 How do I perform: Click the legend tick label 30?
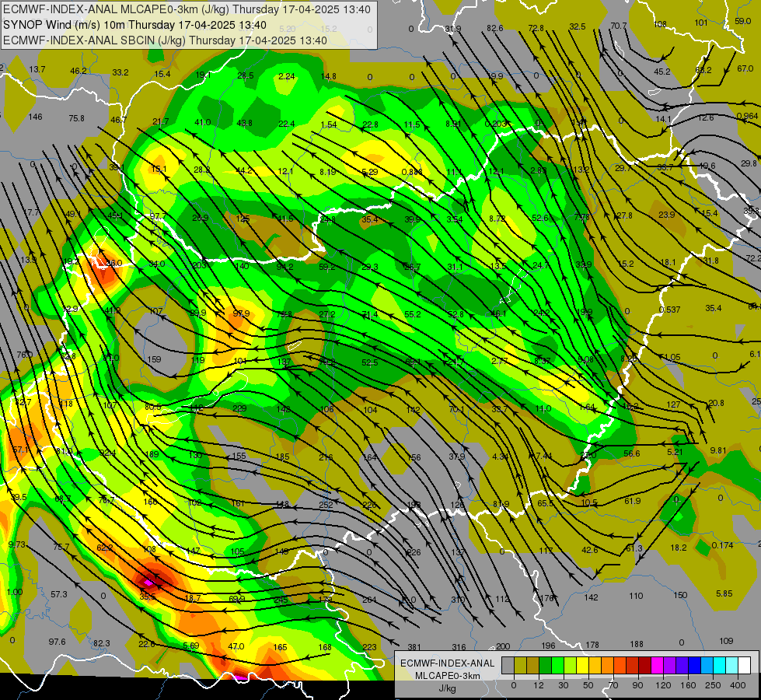coord(564,685)
